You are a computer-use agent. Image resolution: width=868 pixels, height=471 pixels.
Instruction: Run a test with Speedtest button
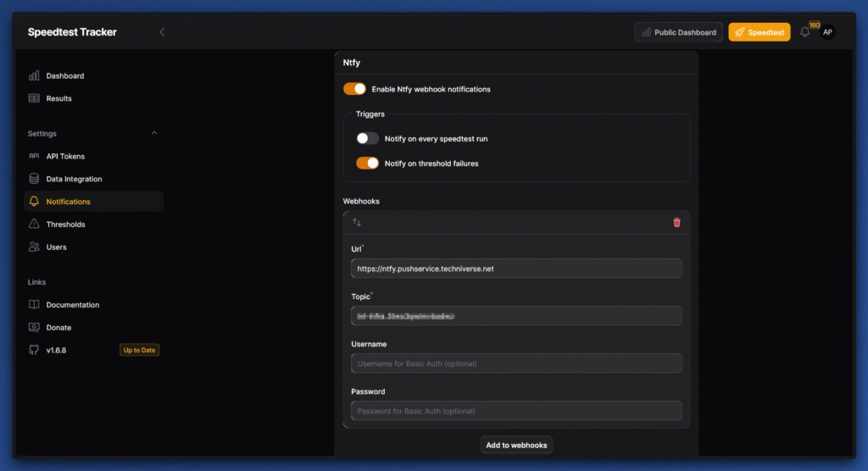tap(759, 32)
